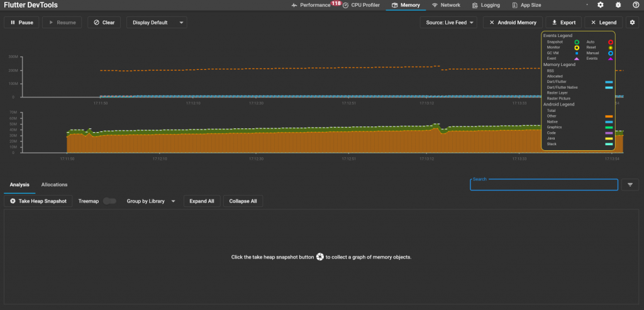Viewport: 644px width, 310px height.
Task: Open the Network tab
Action: pos(446,5)
